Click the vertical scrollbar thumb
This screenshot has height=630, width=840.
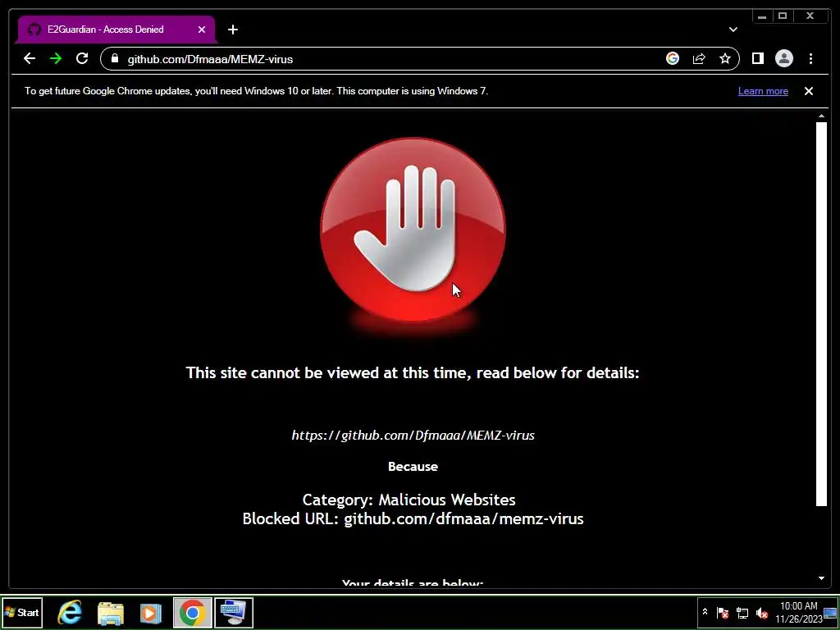pos(821,314)
